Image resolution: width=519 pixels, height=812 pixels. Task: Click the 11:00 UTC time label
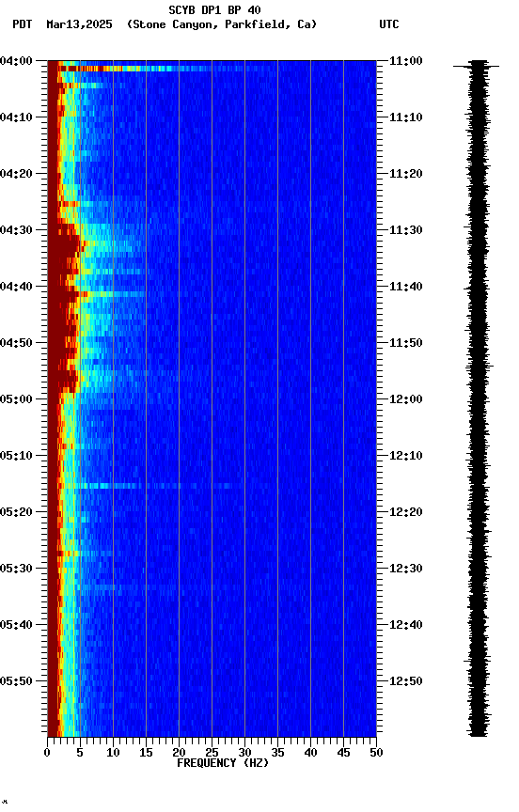pyautogui.click(x=405, y=61)
